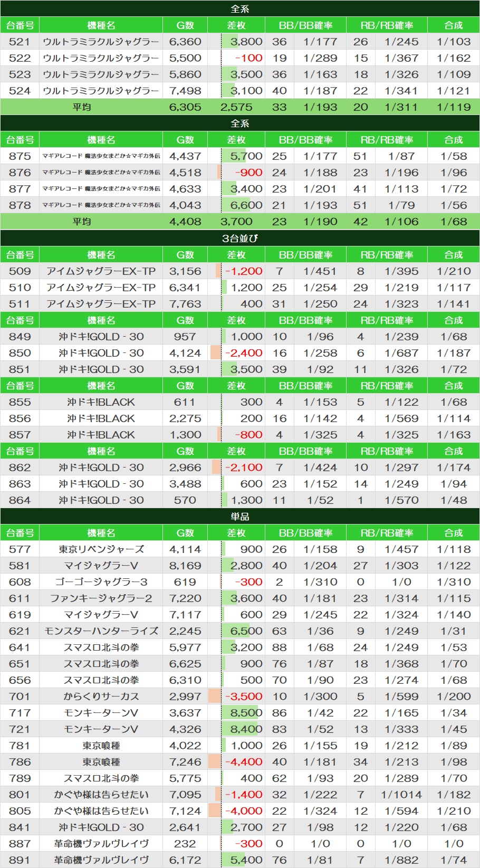Click 差枚 -2,100 in row 862
Screen dimensions: 480x868
(x=244, y=468)
